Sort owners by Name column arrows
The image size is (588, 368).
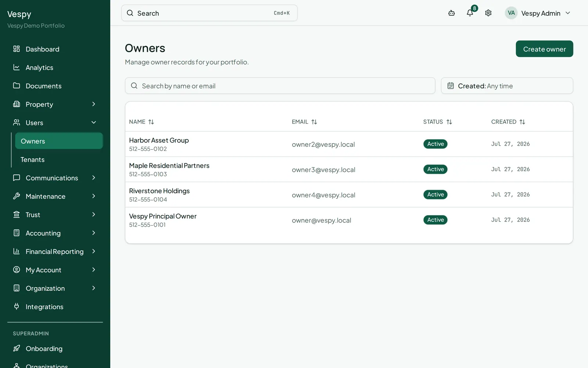tap(151, 122)
